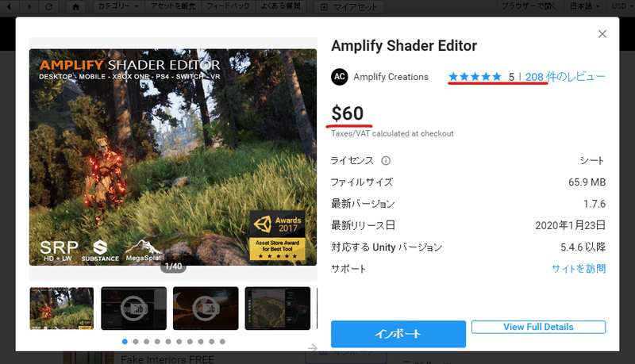635x364 pixels.
Task: Reload the Asset Store page
Action: [48, 6]
